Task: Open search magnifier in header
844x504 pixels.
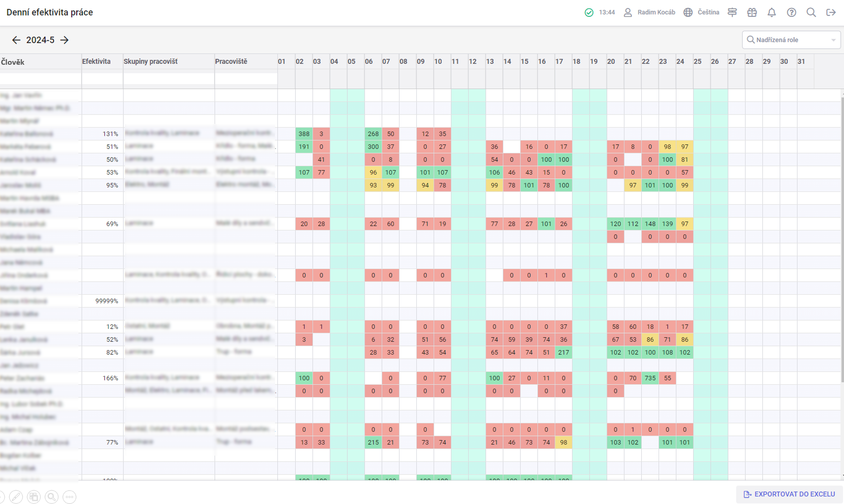Action: pos(811,13)
